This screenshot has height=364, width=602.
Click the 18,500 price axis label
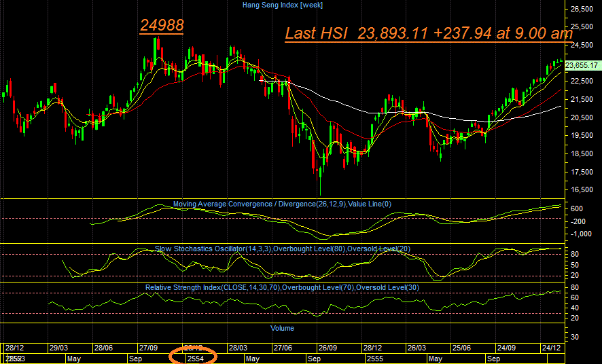coord(582,153)
